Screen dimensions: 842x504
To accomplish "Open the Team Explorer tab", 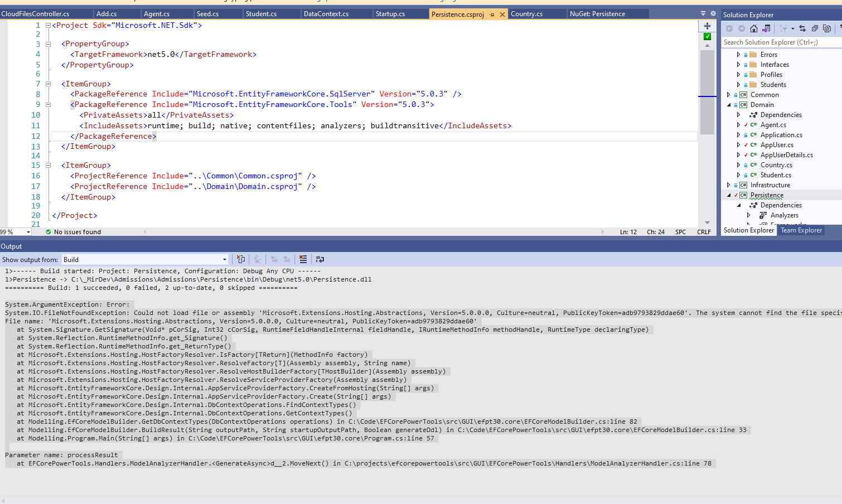I will tap(801, 230).
